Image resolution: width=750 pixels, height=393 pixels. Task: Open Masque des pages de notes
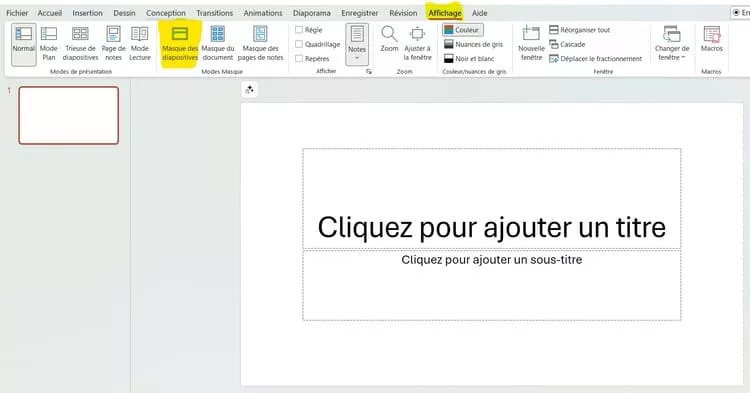260,44
